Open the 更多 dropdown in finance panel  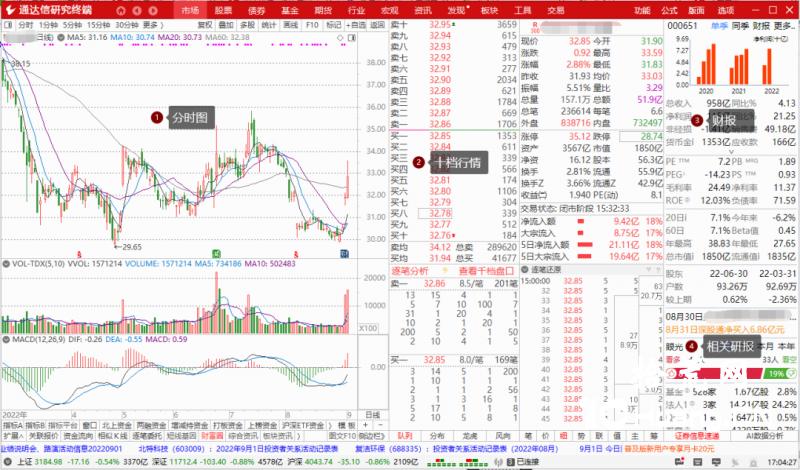click(x=784, y=26)
